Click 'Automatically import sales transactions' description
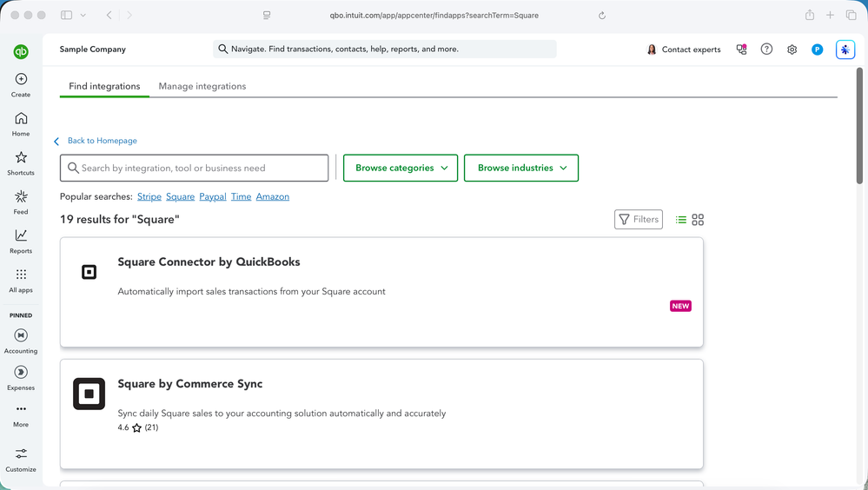 [251, 291]
